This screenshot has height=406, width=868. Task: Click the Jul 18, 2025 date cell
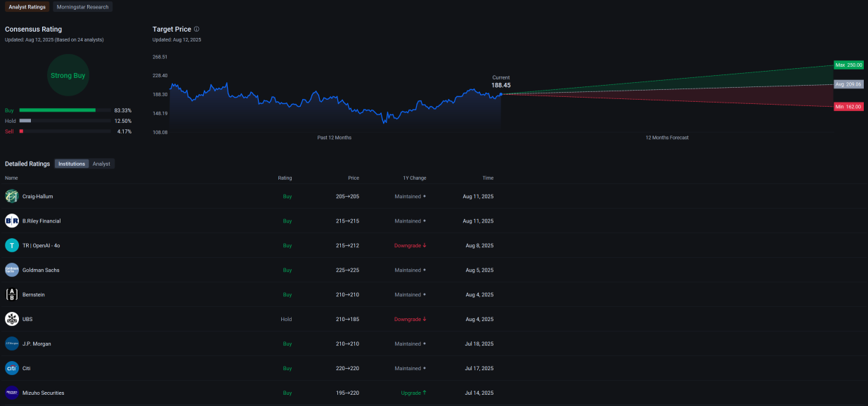click(479, 343)
